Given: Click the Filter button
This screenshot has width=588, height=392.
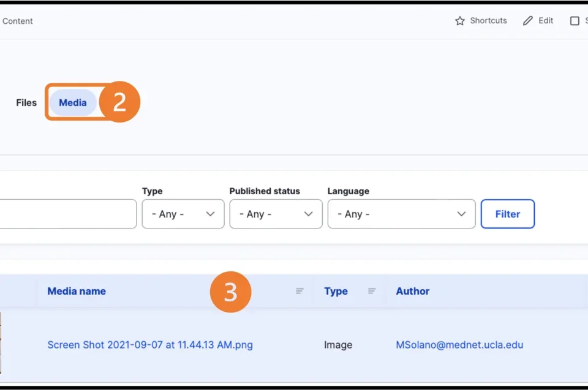Looking at the screenshot, I should [507, 214].
